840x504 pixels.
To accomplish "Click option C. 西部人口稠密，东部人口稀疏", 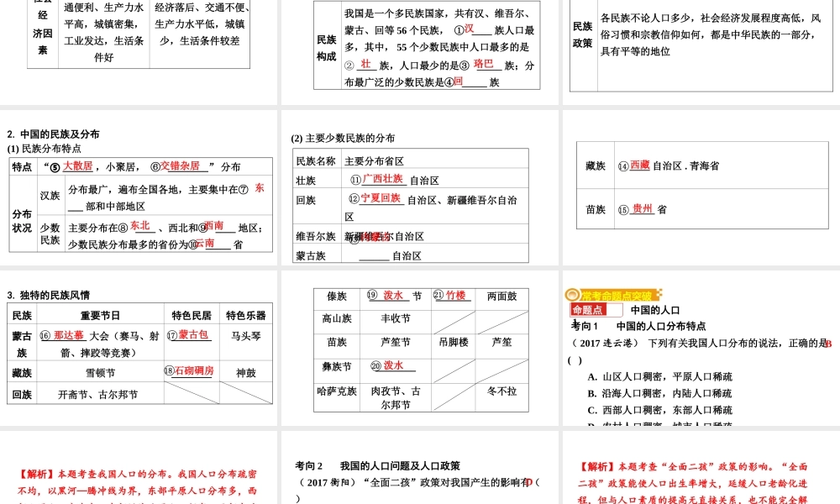I will (x=660, y=410).
